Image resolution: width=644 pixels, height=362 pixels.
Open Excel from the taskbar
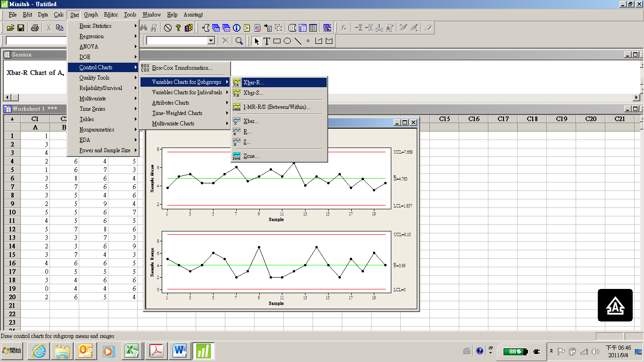(133, 351)
